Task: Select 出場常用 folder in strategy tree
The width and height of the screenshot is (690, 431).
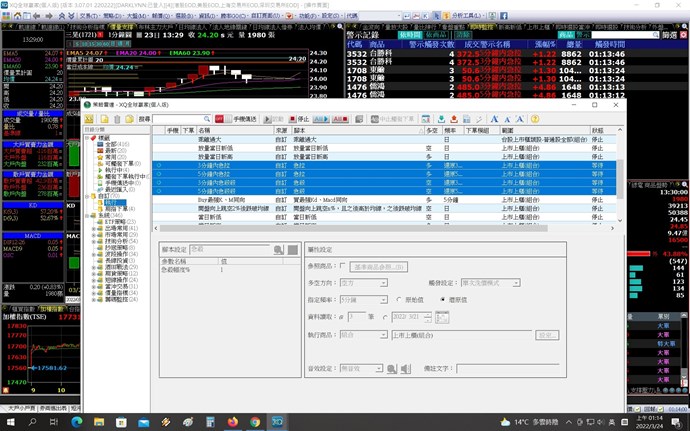Action: point(116,227)
